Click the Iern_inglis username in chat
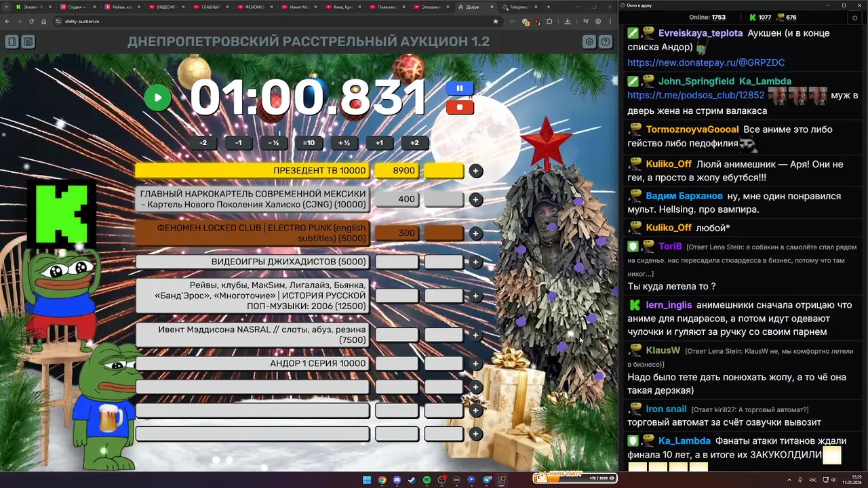Image resolution: width=868 pixels, height=488 pixels. pyautogui.click(x=669, y=305)
